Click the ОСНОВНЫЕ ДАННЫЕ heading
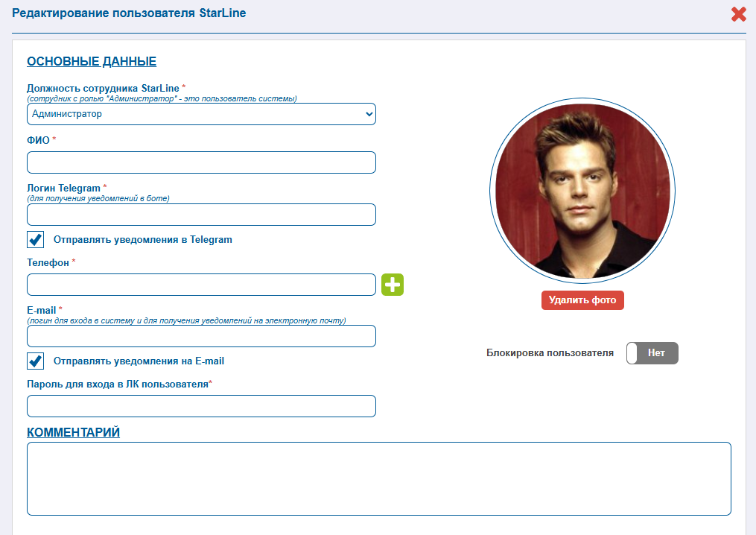The width and height of the screenshot is (756, 535). [x=92, y=61]
